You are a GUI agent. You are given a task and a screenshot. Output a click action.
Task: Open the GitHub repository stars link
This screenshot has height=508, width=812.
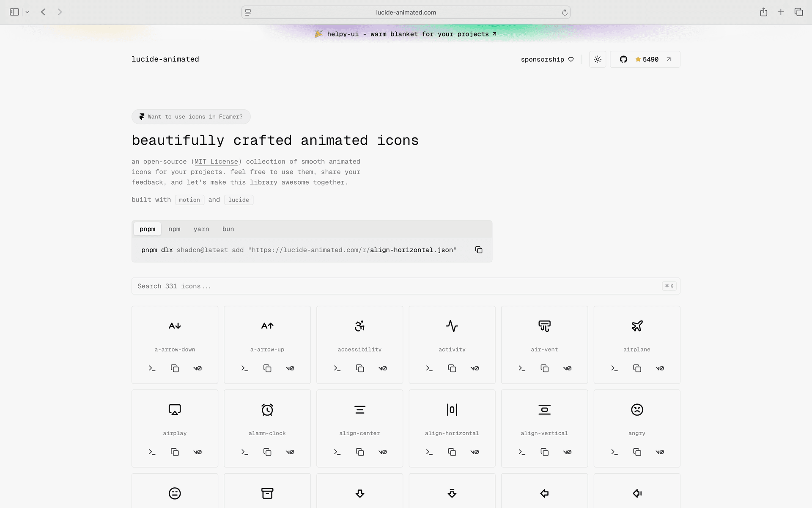pos(645,59)
